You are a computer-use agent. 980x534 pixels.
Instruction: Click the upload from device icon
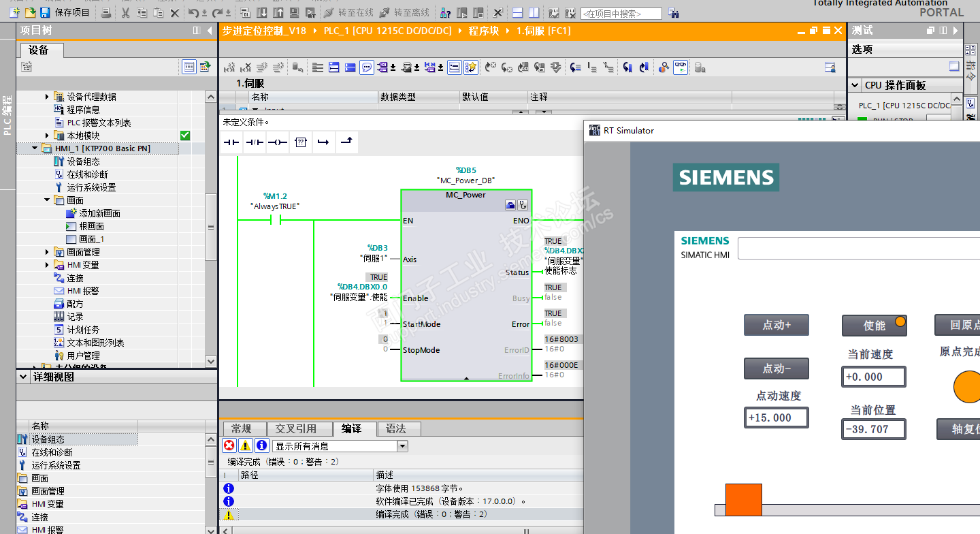278,12
